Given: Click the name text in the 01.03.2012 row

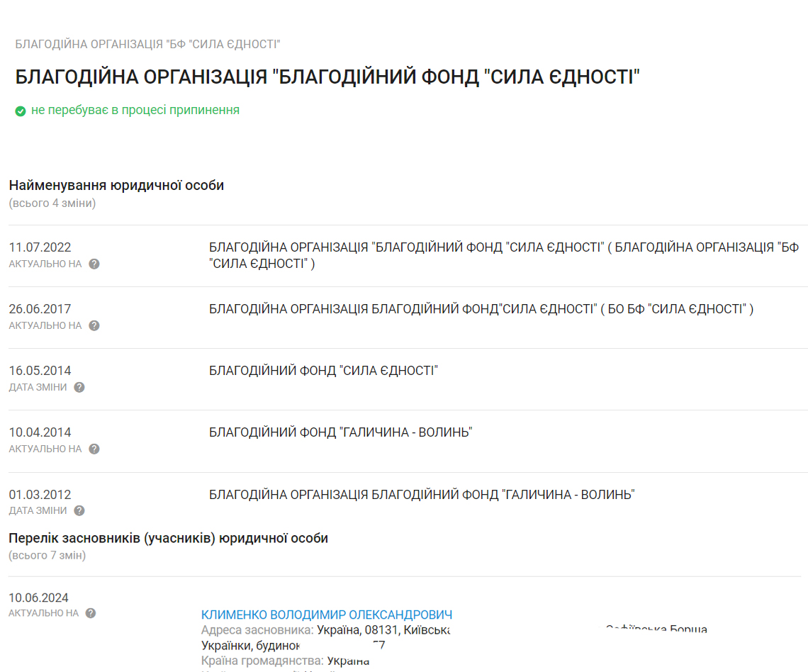Looking at the screenshot, I should point(422,495).
